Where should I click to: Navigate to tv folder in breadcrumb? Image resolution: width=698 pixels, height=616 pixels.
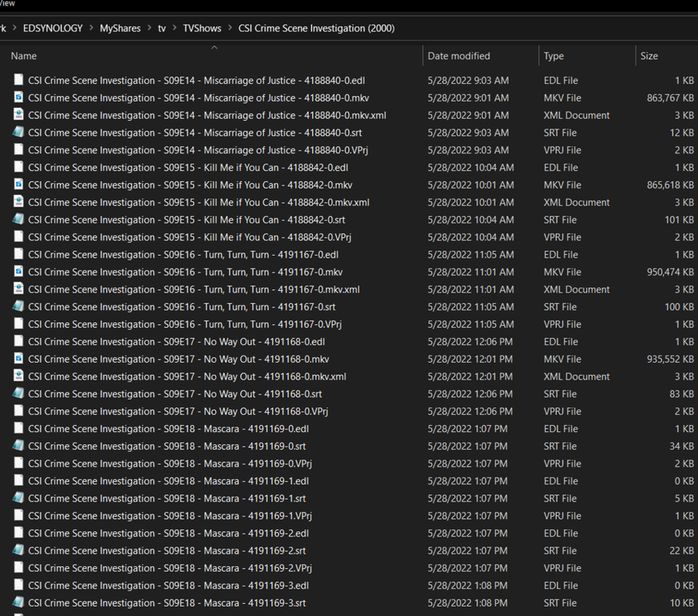pos(162,28)
